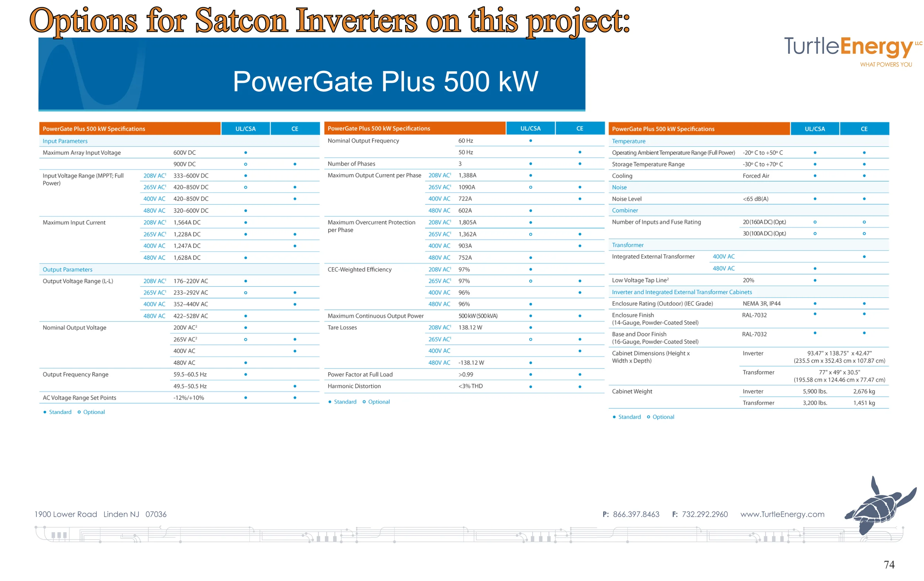The image size is (924, 581).
Task: Click '-30° C to +70° C' storage range
Action: coord(762,164)
